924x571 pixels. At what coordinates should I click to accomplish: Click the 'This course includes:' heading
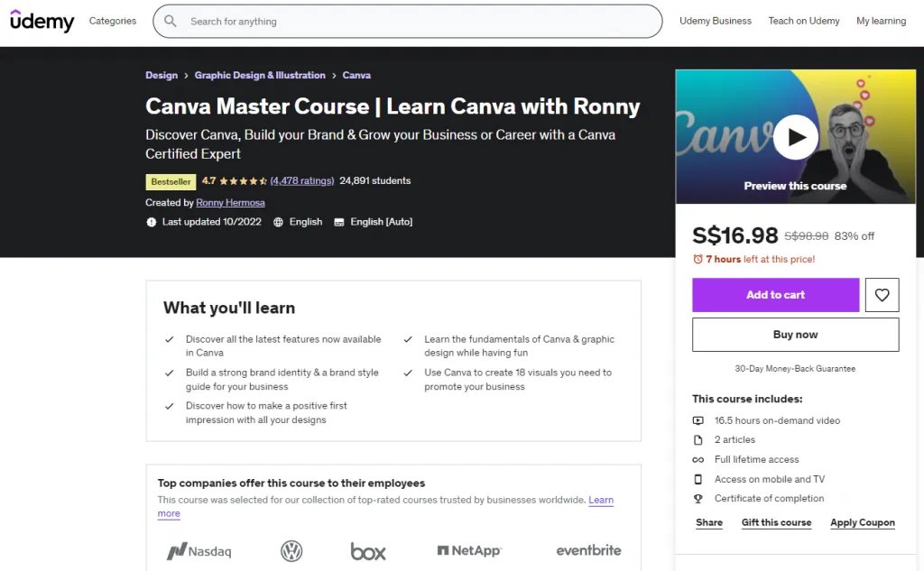click(747, 399)
